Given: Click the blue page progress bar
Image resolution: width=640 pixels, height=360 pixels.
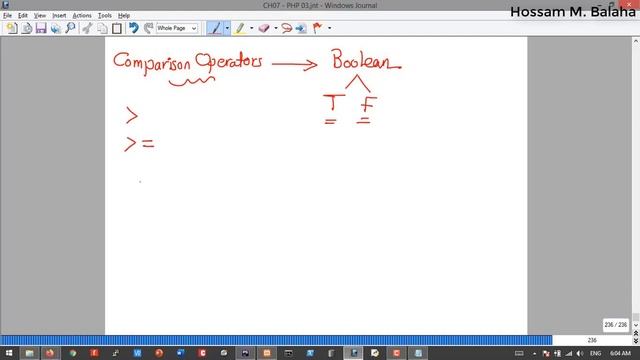Looking at the screenshot, I should pyautogui.click(x=276, y=340).
